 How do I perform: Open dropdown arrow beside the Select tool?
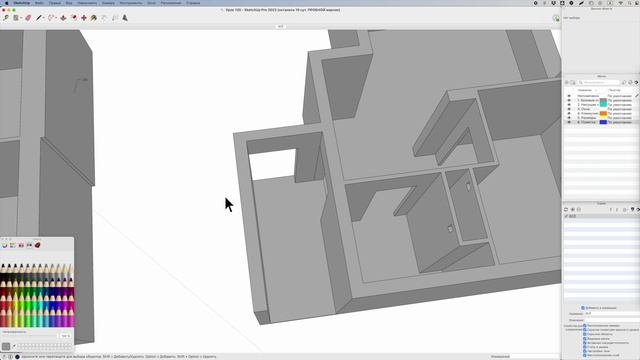click(x=21, y=18)
